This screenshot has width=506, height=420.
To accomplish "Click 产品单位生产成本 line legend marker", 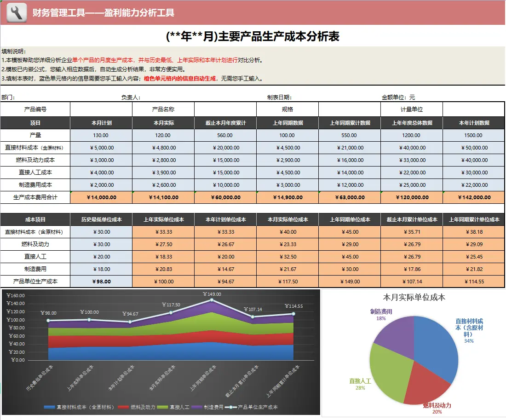I will (231, 407).
